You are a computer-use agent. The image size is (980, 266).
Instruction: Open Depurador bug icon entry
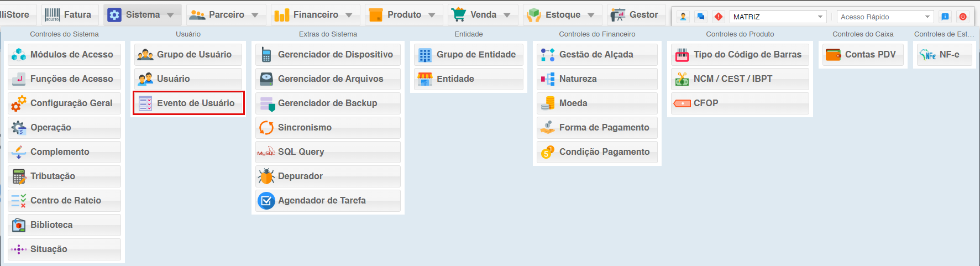point(328,176)
